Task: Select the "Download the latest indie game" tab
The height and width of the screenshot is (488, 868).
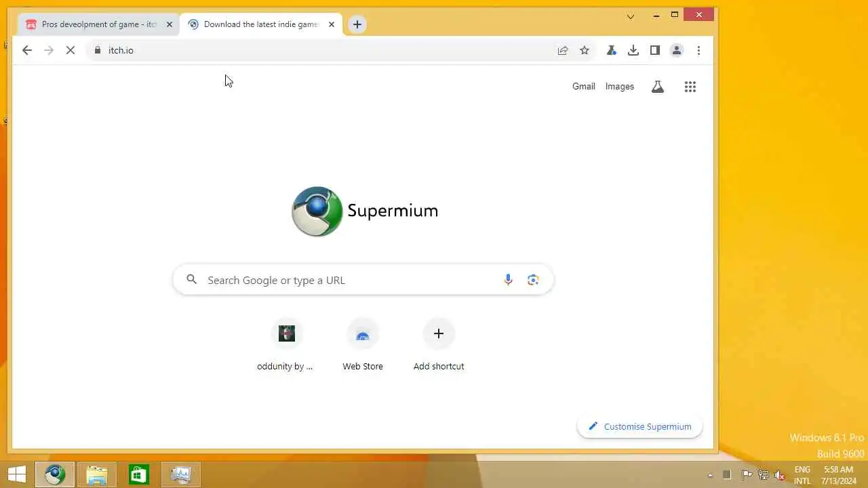Action: pos(261,24)
